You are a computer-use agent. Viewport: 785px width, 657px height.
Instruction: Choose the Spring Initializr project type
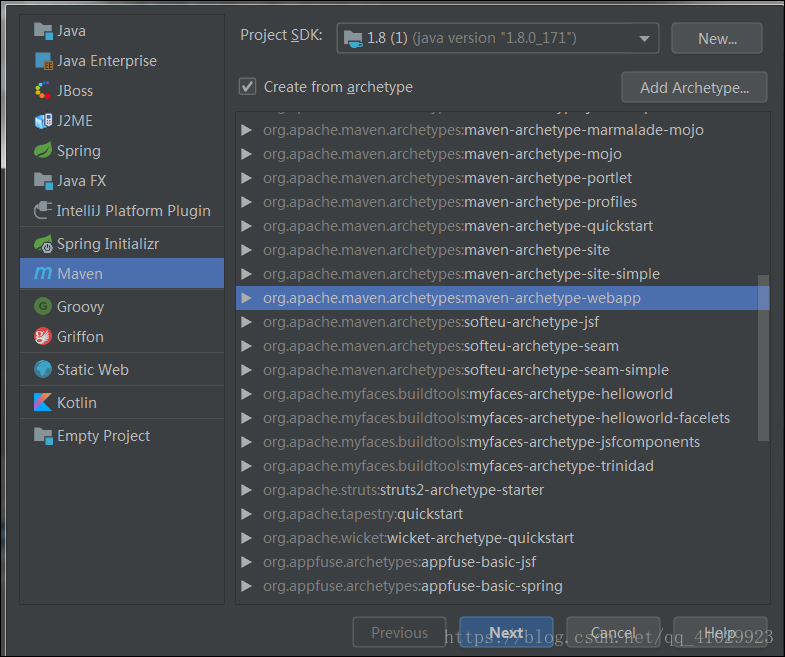[122, 243]
